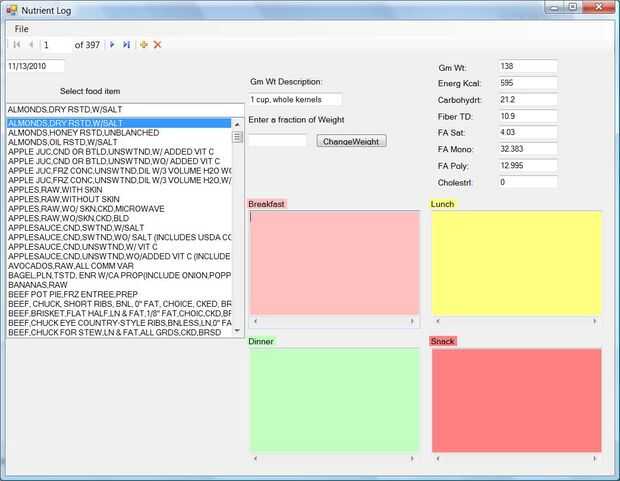Click Dinner box left scroll arrow
Screen dimensions: 620x481
[x=255, y=458]
